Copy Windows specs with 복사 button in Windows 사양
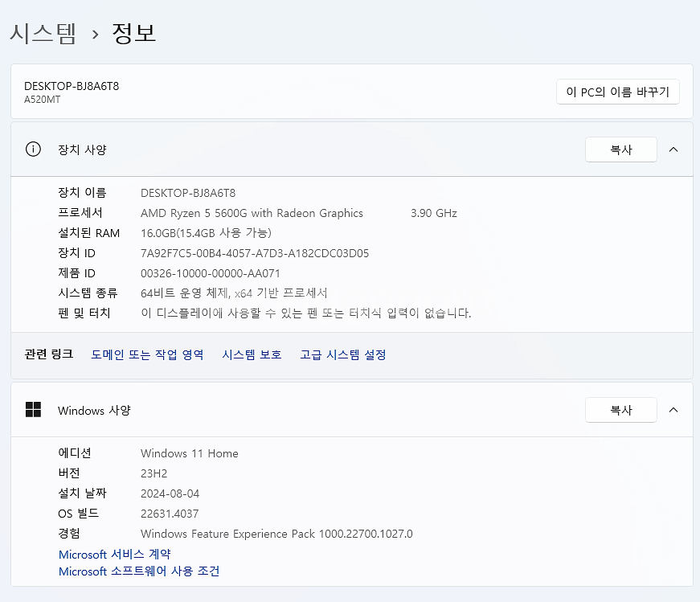700x602 pixels. 621,410
